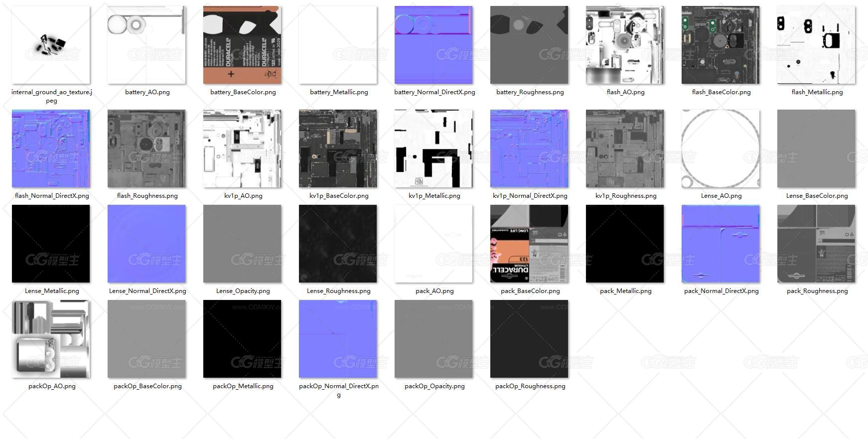The image size is (868, 439).
Task: Click the pack_BaseColor.png file name label
Action: pyautogui.click(x=530, y=291)
